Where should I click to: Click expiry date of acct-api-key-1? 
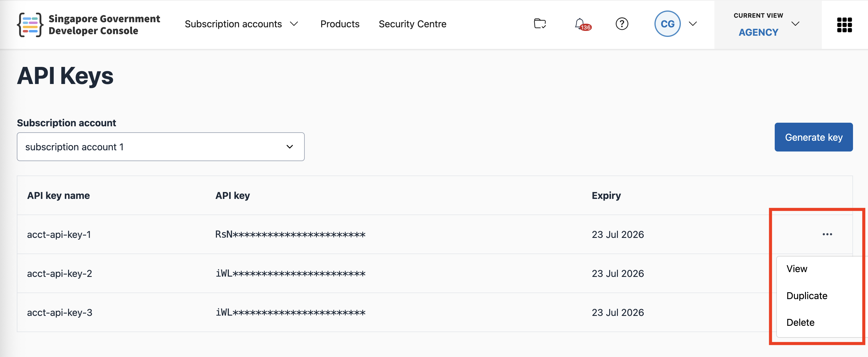pyautogui.click(x=618, y=234)
